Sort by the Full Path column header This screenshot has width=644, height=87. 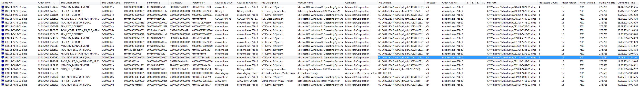pyautogui.click(x=512, y=2)
